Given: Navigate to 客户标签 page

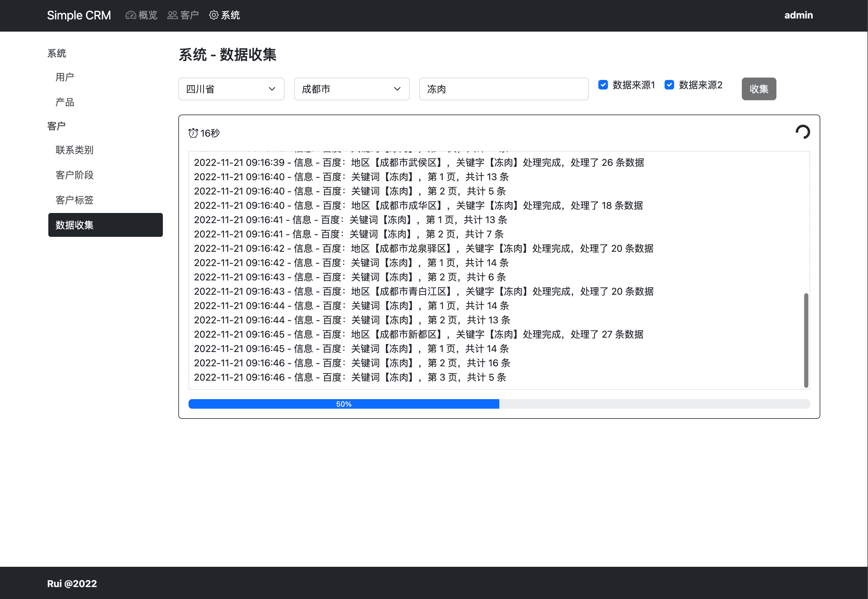Looking at the screenshot, I should click(x=74, y=200).
